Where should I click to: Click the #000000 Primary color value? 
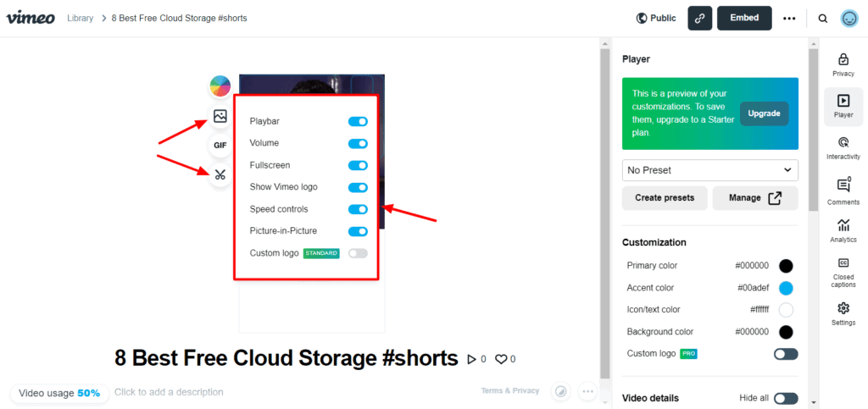752,266
